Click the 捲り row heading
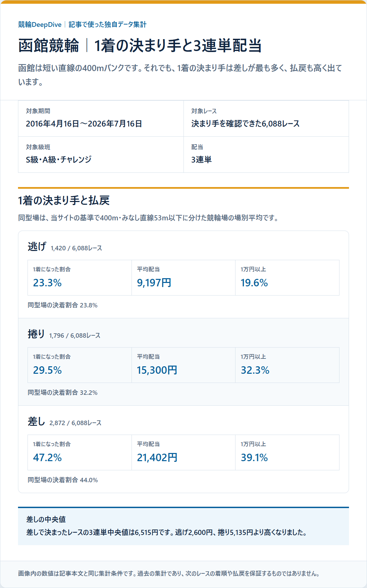Image resolution: width=367 pixels, height=588 pixels. click(x=36, y=334)
